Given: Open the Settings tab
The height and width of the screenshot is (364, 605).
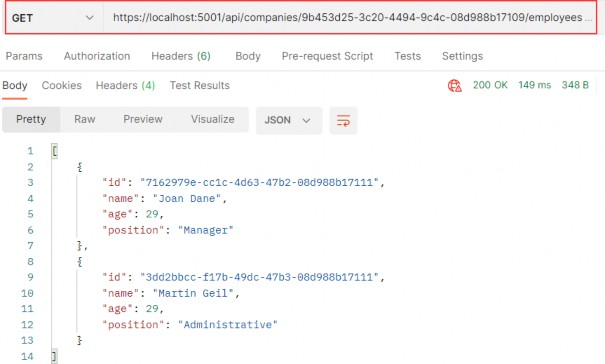Looking at the screenshot, I should (x=462, y=56).
